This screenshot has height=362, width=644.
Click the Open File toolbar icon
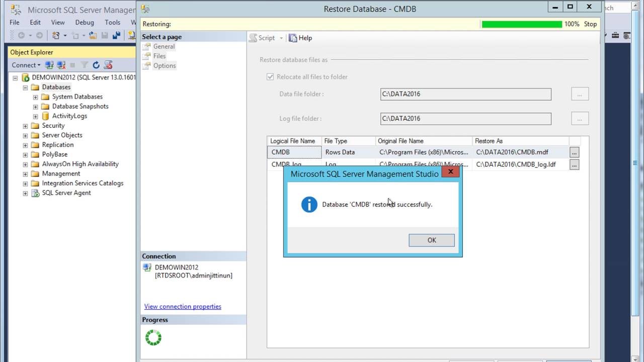tap(93, 35)
